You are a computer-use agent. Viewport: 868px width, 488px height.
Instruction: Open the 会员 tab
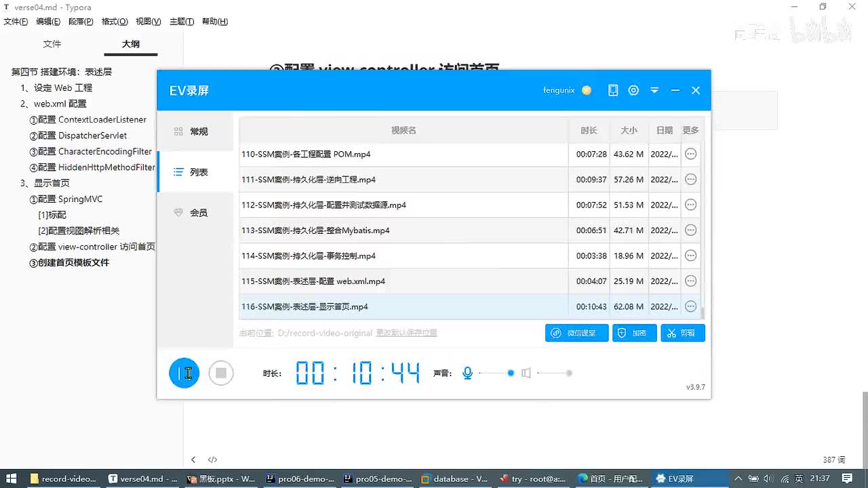point(195,213)
